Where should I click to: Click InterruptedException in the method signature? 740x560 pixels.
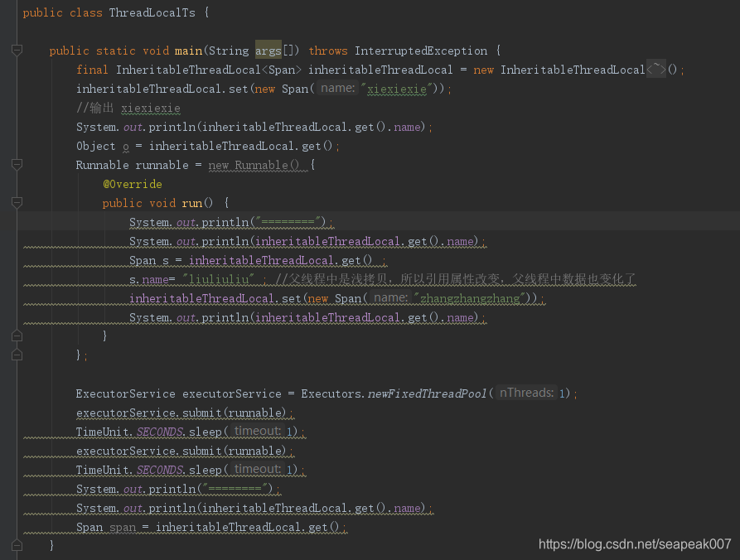pyautogui.click(x=421, y=51)
